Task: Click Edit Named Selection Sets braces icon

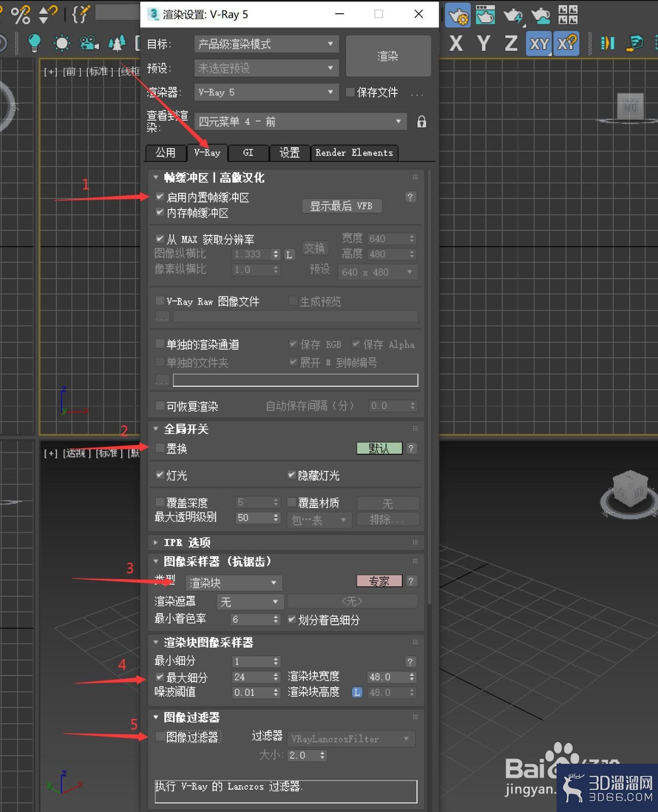Action: click(81, 14)
